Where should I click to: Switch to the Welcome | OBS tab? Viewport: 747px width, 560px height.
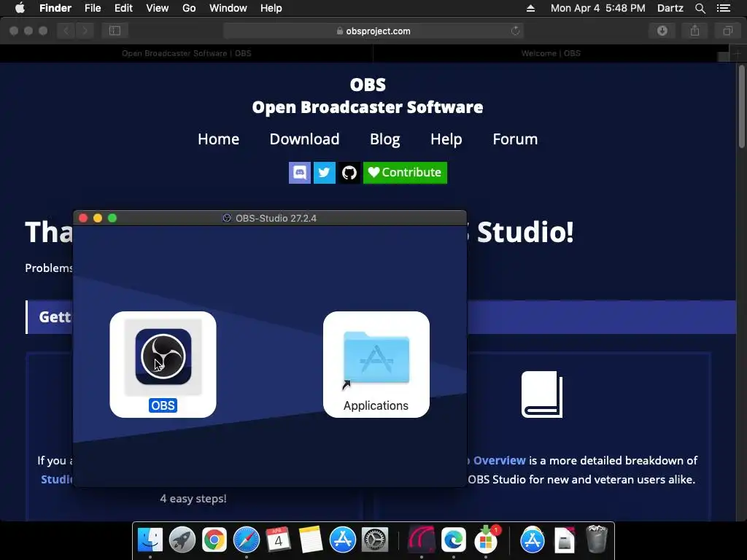[x=551, y=53]
